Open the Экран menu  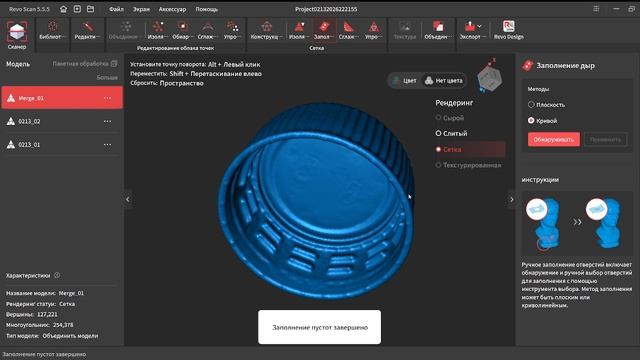(141, 9)
